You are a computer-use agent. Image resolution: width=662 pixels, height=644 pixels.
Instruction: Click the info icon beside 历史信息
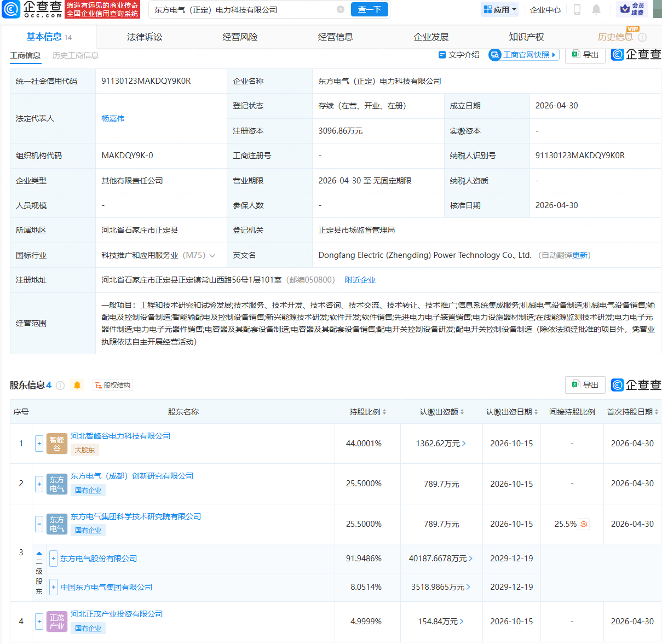point(642,37)
